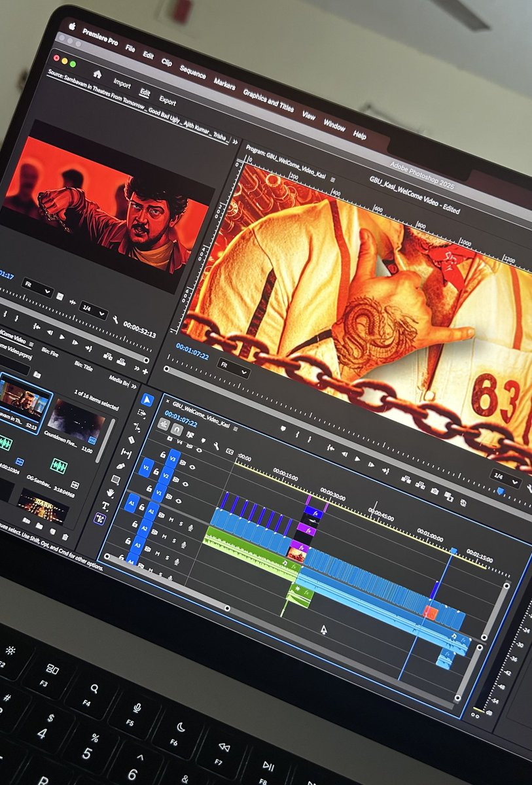Choose the Track Select Forward tool

142,413
